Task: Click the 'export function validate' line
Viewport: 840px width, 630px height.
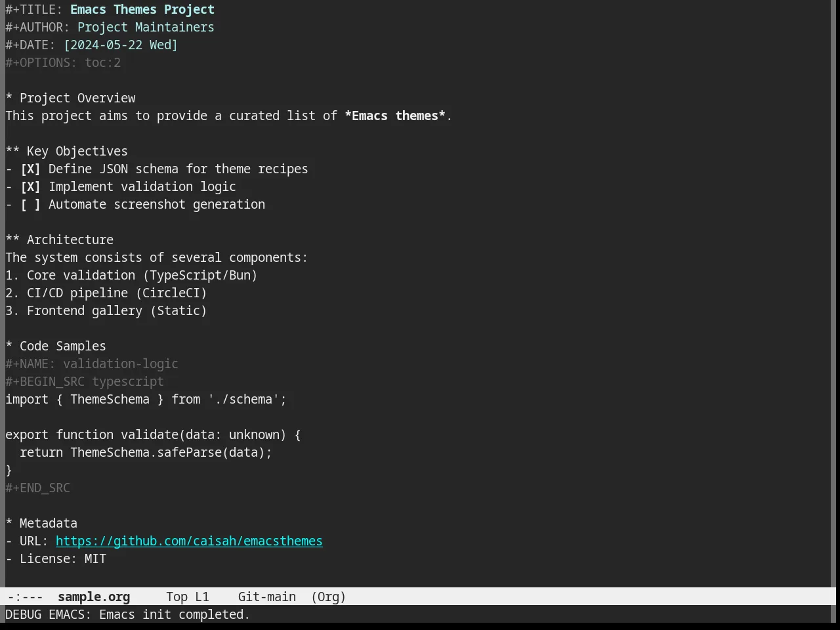Action: [x=153, y=435]
